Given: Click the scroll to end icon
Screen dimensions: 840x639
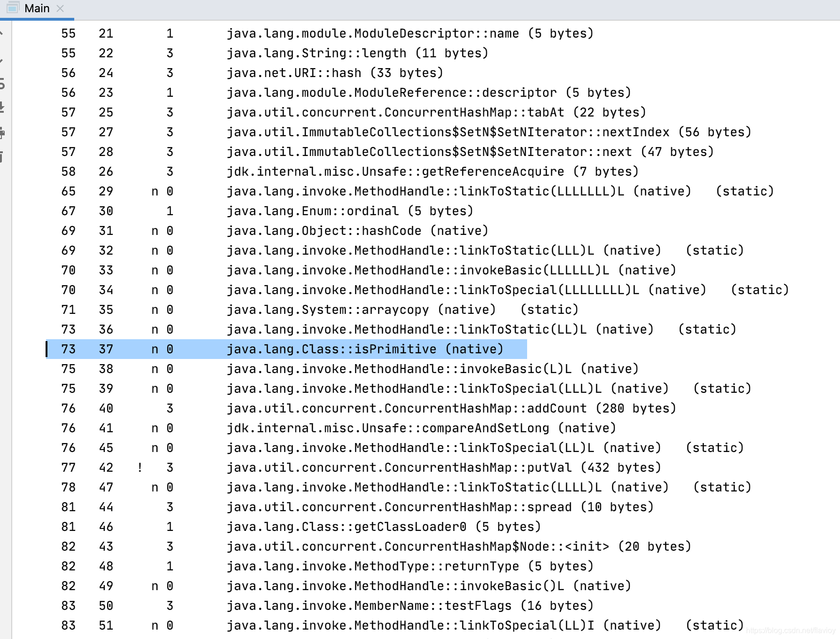Looking at the screenshot, I should pyautogui.click(x=2, y=108).
